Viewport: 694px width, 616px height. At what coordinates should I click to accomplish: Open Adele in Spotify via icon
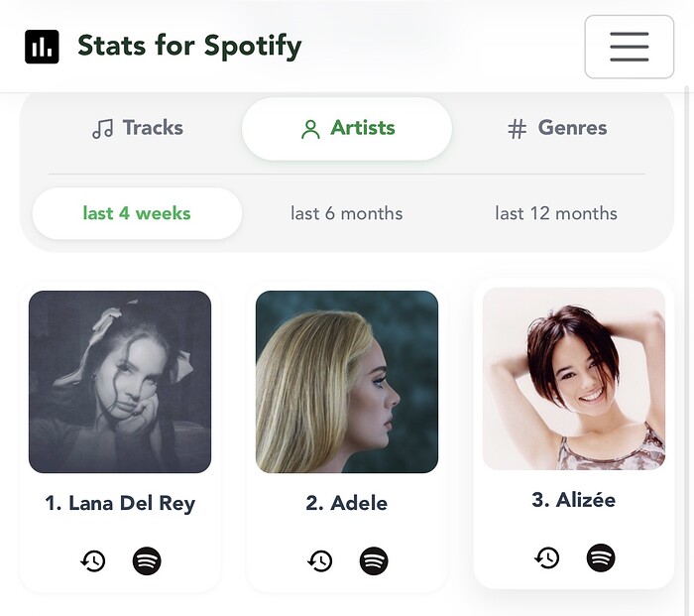pyautogui.click(x=374, y=560)
